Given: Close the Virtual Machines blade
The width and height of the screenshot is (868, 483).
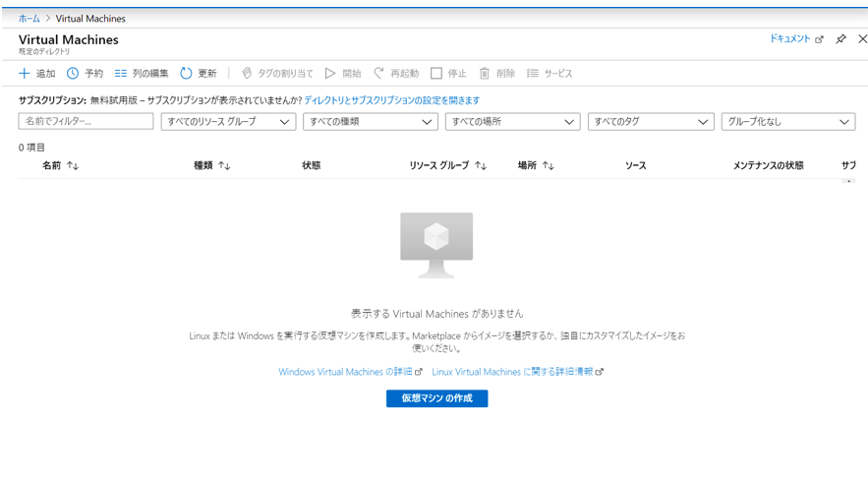Looking at the screenshot, I should coord(862,38).
